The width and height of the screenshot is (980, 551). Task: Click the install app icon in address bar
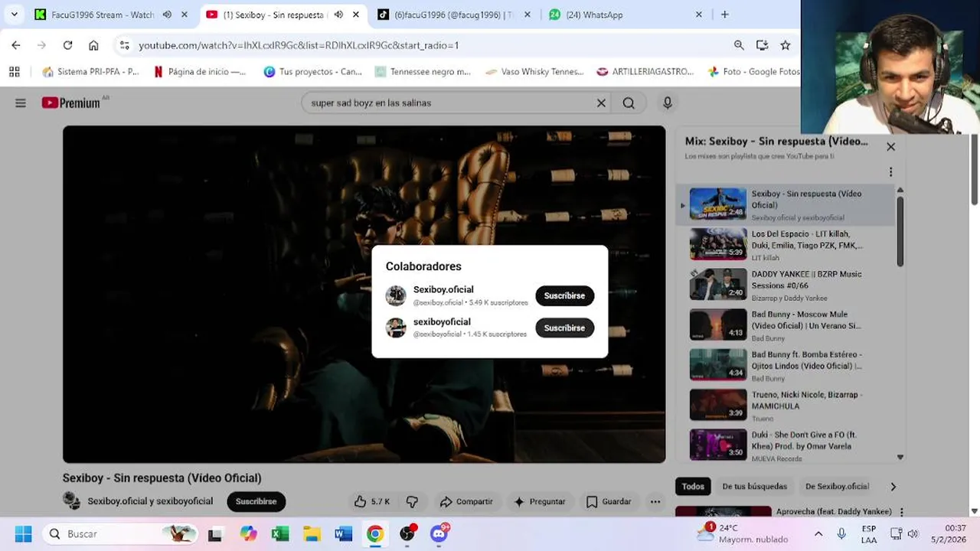[x=762, y=45]
